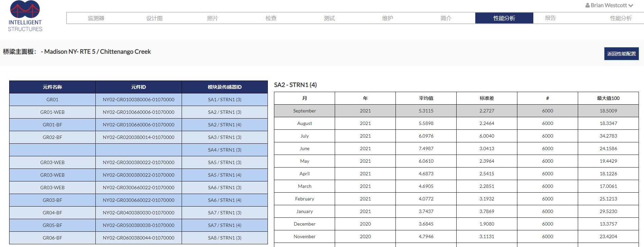Select the September 2021 data row
644x247 pixels.
pyautogui.click(x=305, y=111)
